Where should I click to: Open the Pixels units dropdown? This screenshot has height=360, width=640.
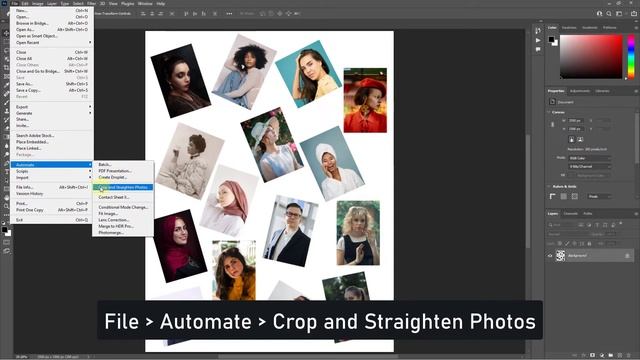[x=600, y=196]
